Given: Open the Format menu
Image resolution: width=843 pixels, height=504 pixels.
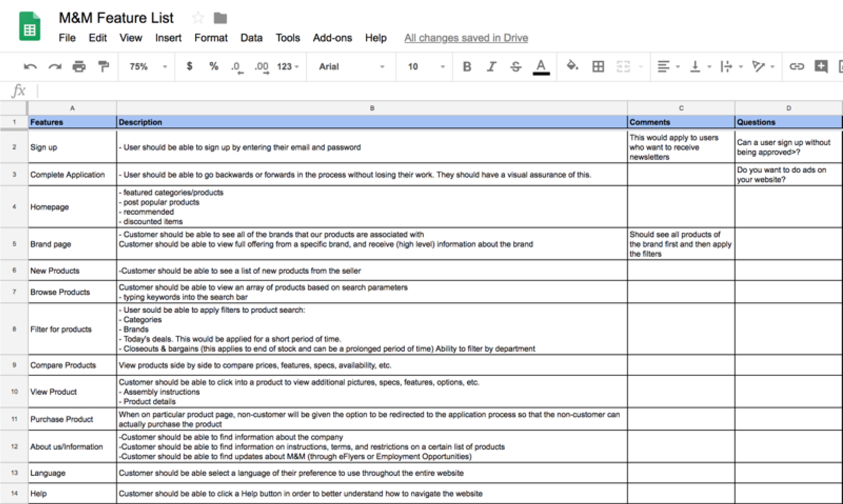Looking at the screenshot, I should click(211, 38).
